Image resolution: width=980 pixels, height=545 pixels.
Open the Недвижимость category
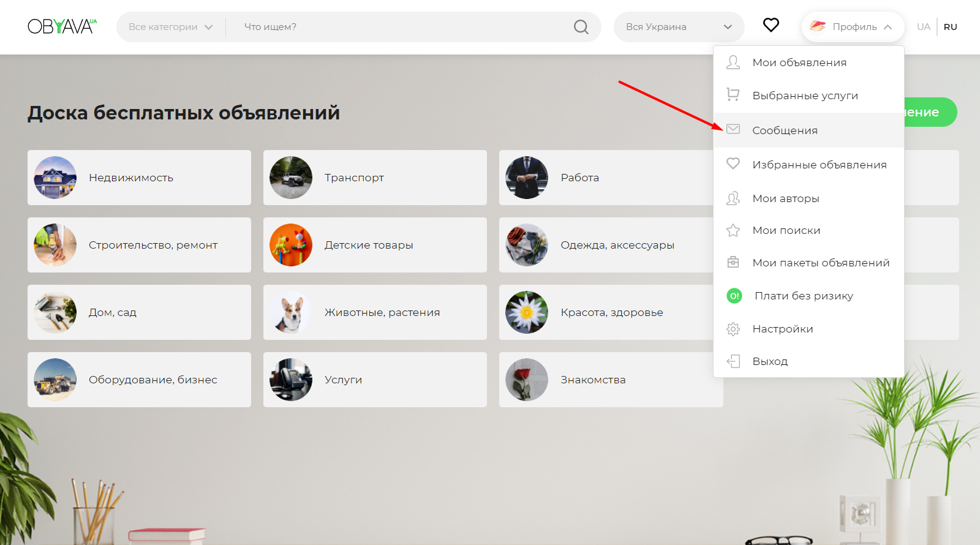pos(139,178)
